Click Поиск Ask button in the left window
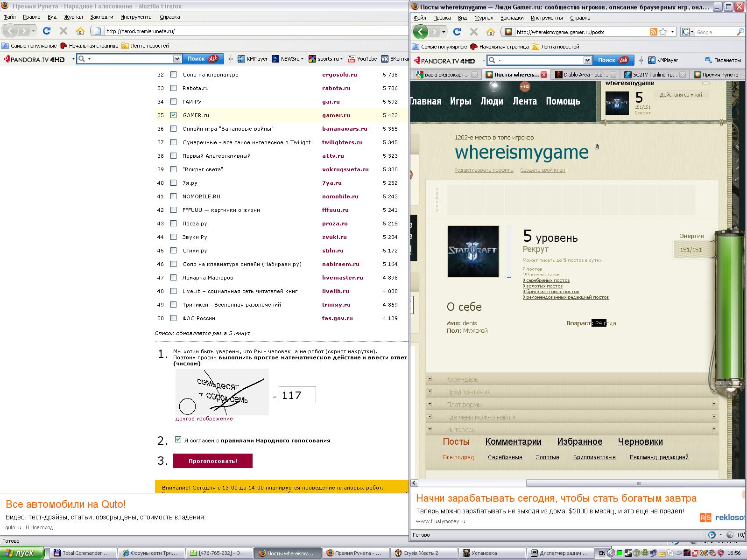The image size is (747, 560). (203, 59)
